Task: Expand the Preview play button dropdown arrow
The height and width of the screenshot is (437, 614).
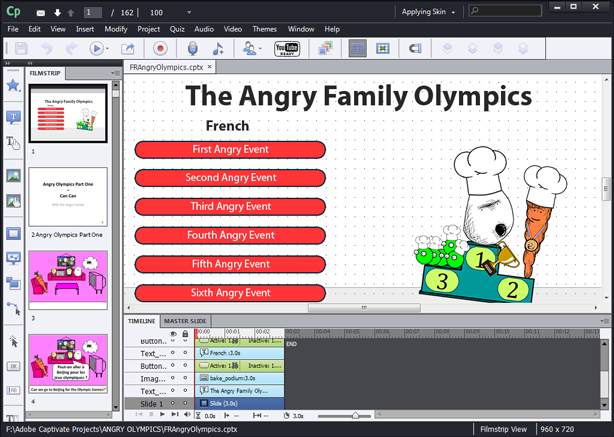Action: pos(109,48)
